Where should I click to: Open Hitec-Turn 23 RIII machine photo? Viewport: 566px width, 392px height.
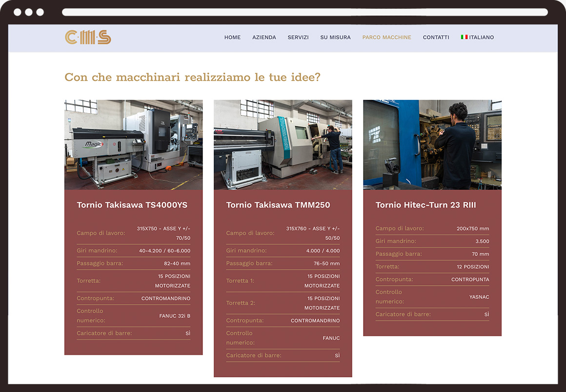point(432,145)
